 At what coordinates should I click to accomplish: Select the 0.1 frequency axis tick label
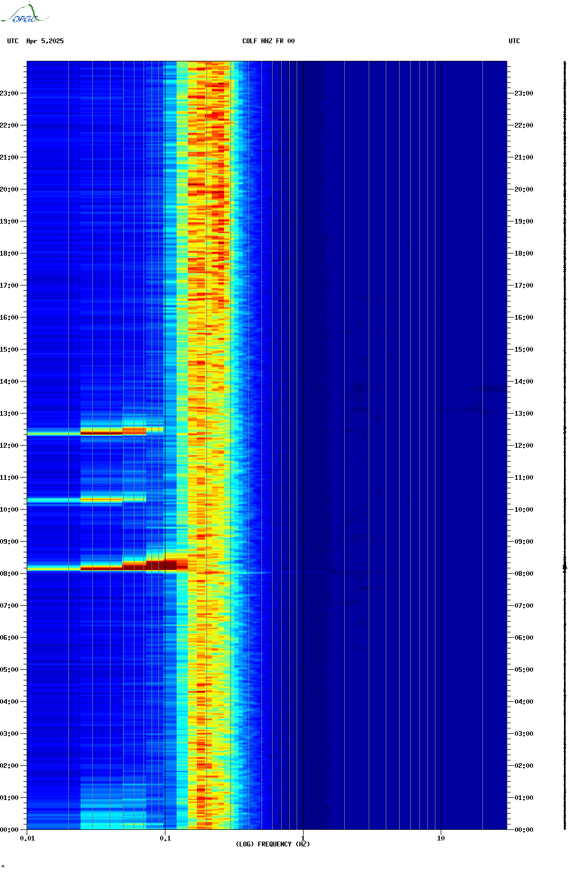pyautogui.click(x=165, y=838)
